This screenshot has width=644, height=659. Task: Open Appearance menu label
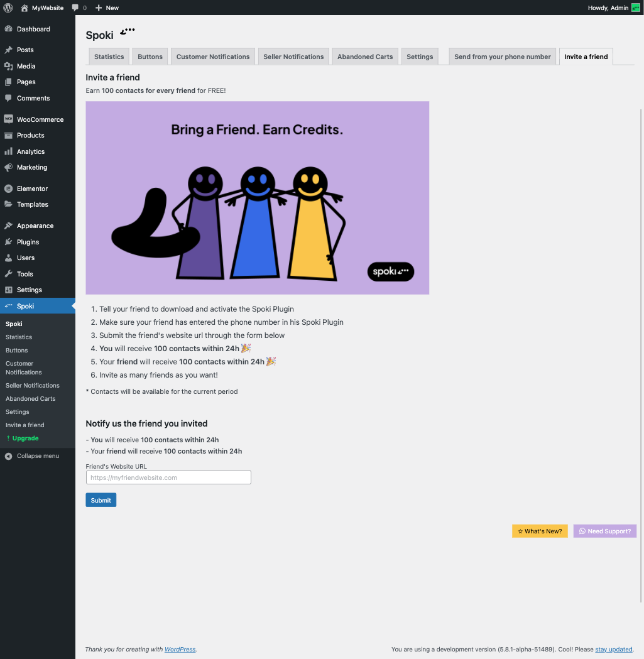35,226
